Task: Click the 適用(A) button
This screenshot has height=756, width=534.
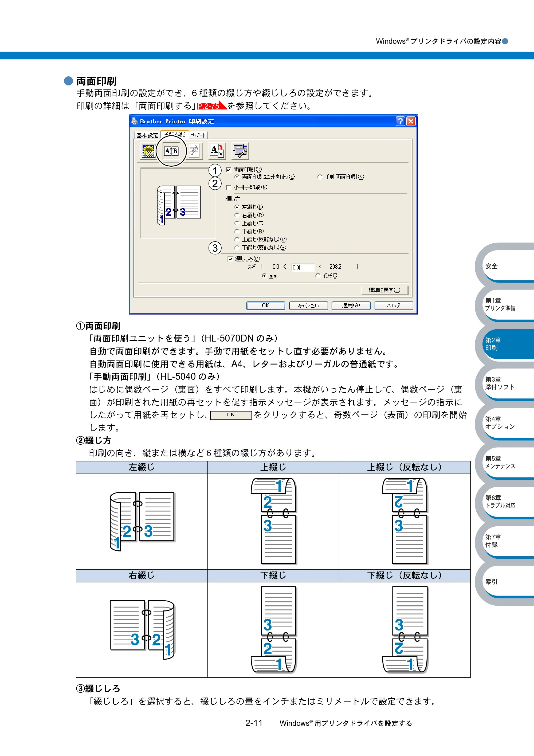Action: [x=351, y=305]
